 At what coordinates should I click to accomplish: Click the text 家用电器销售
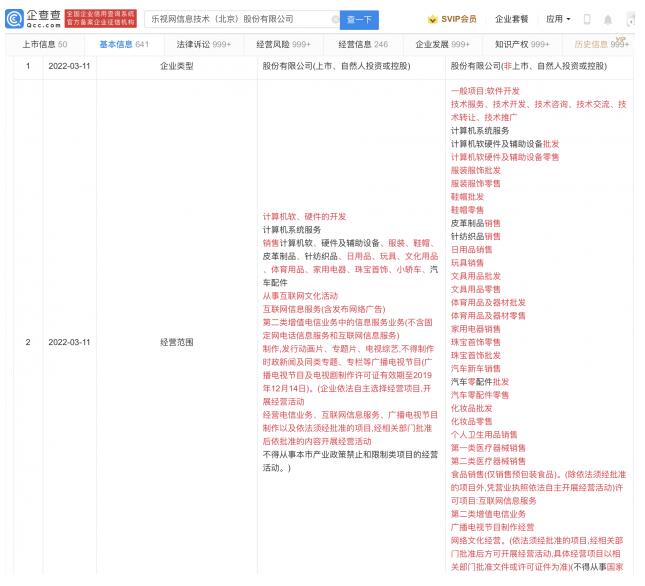pyautogui.click(x=476, y=329)
